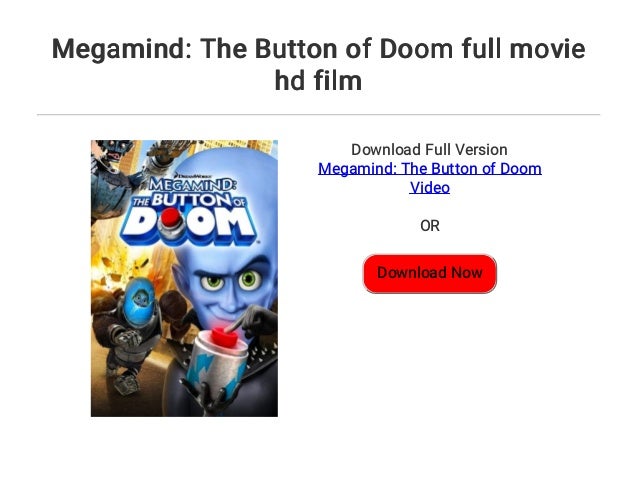
Task: Click the OR separator text
Action: point(430,226)
